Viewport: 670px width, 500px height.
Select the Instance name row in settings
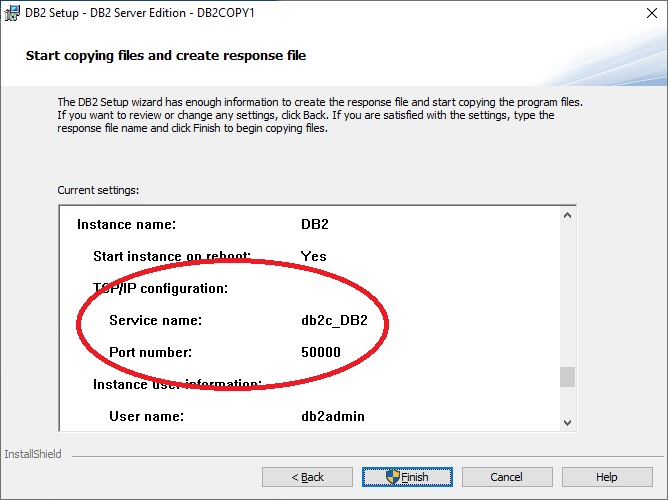pos(126,225)
